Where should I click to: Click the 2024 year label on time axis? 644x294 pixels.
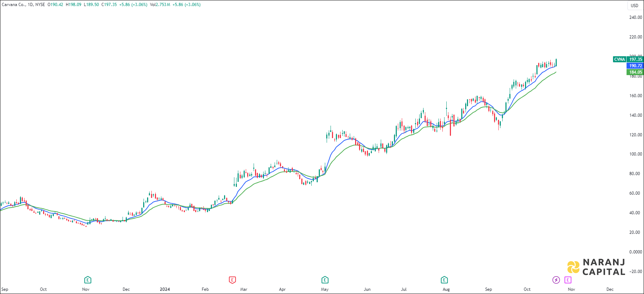coord(165,289)
